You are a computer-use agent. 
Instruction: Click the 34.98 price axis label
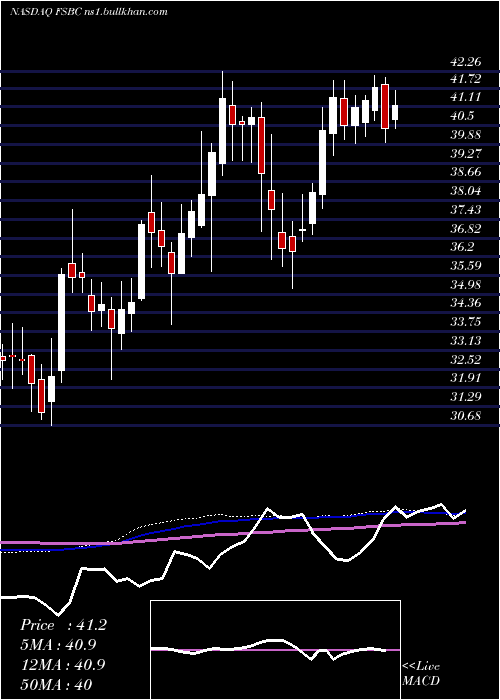click(466, 284)
